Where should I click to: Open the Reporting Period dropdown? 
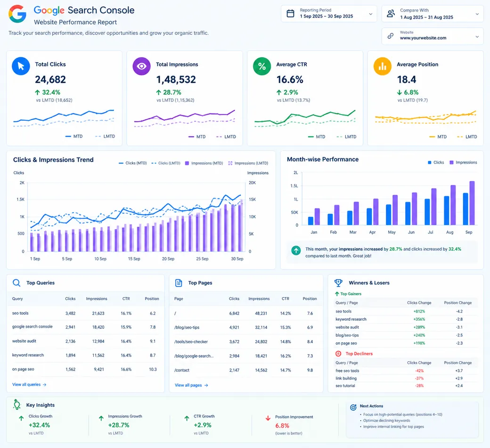(x=329, y=14)
